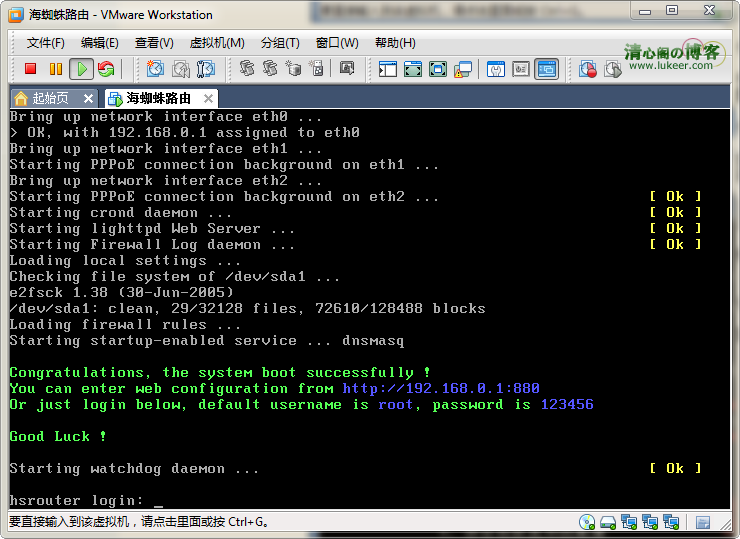Screen dimensions: 740x539
Task: Take a snapshot with the clock-star icon
Action: [x=155, y=69]
